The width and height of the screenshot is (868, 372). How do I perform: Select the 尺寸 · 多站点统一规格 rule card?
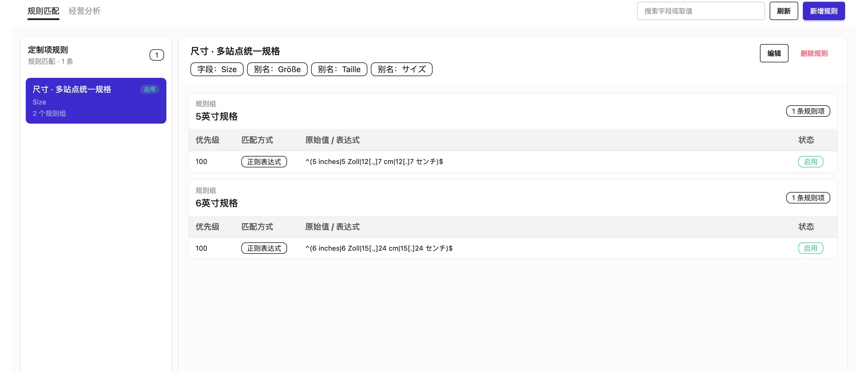(x=96, y=100)
